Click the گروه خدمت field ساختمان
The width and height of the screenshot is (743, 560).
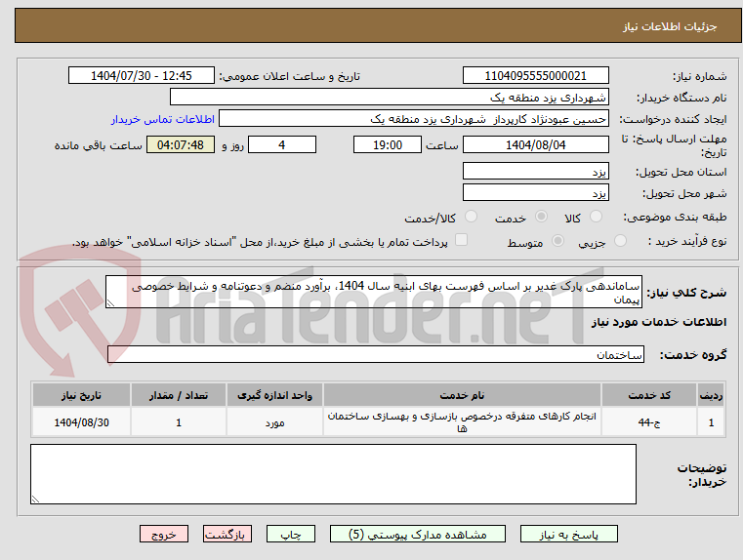click(x=376, y=354)
